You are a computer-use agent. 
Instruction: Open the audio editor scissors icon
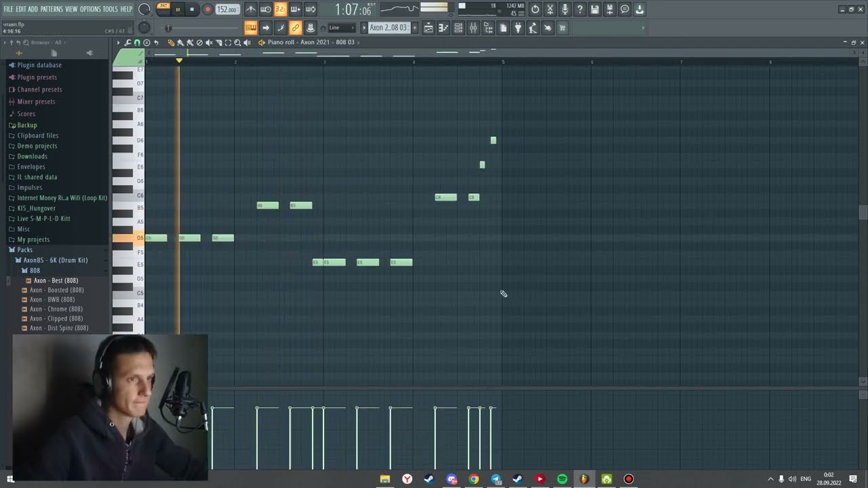(x=550, y=9)
